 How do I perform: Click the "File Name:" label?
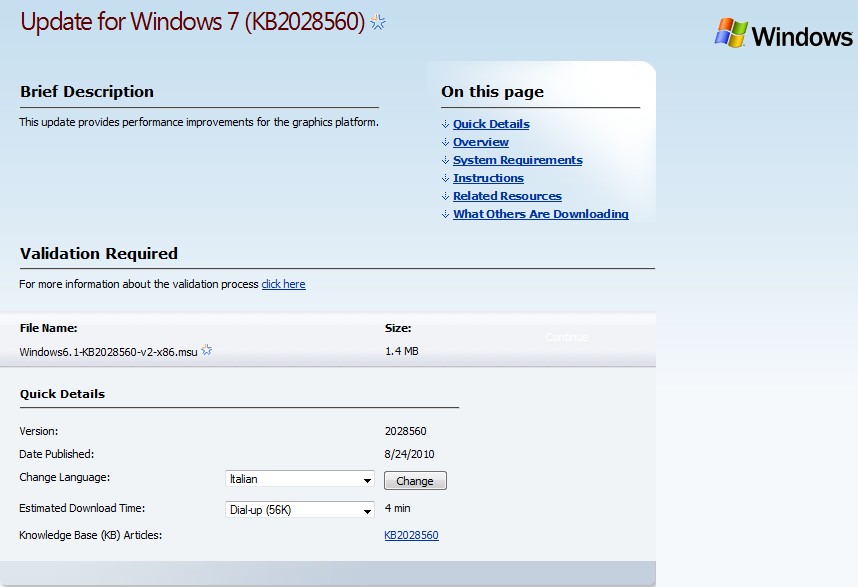[x=49, y=328]
